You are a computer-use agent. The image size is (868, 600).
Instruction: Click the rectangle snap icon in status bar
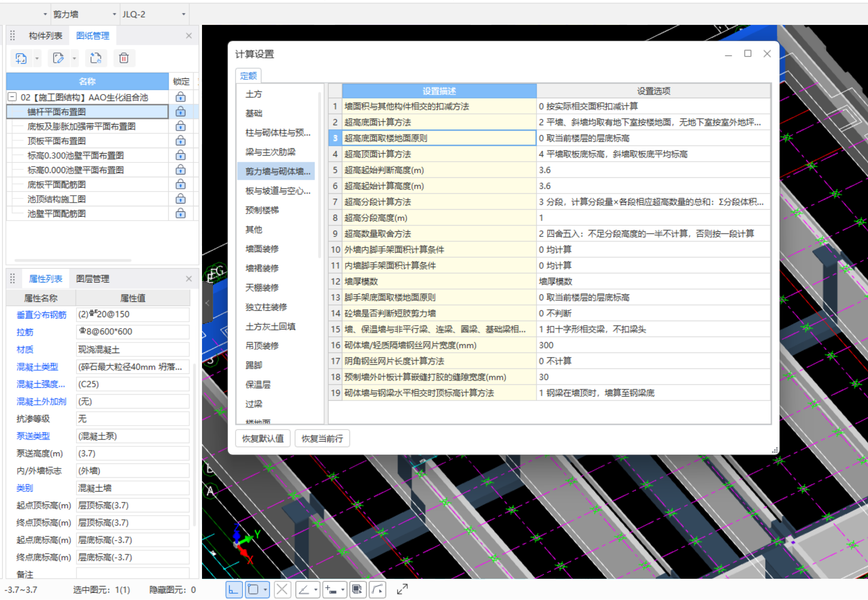click(x=253, y=589)
